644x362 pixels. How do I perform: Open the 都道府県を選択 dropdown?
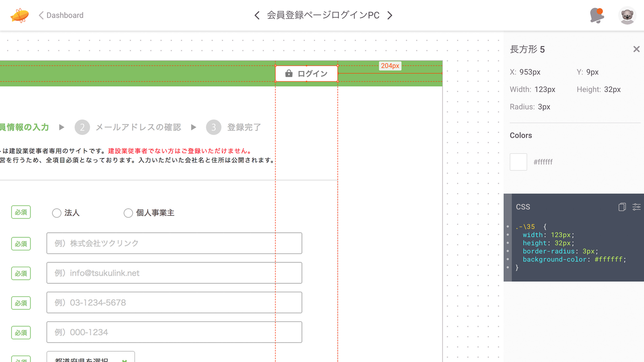(x=91, y=357)
